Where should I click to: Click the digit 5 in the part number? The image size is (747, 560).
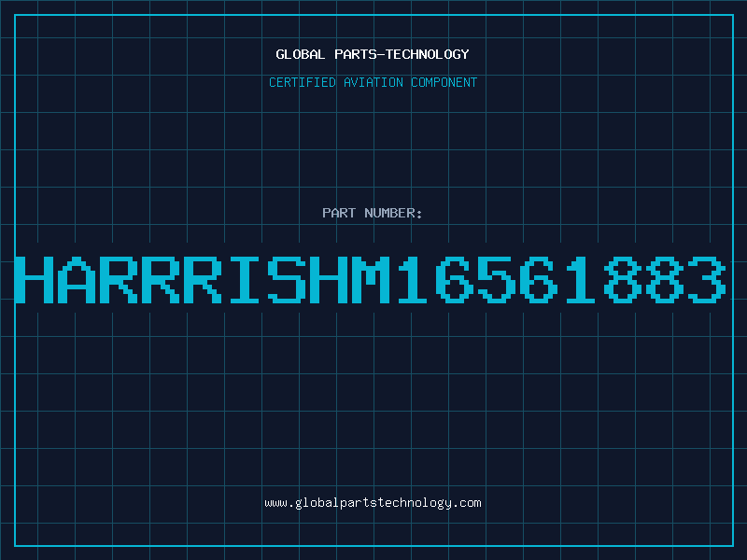coord(496,279)
